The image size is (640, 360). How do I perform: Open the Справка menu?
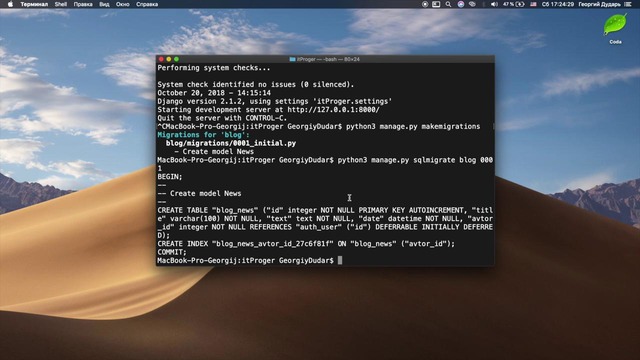pyautogui.click(x=147, y=4)
